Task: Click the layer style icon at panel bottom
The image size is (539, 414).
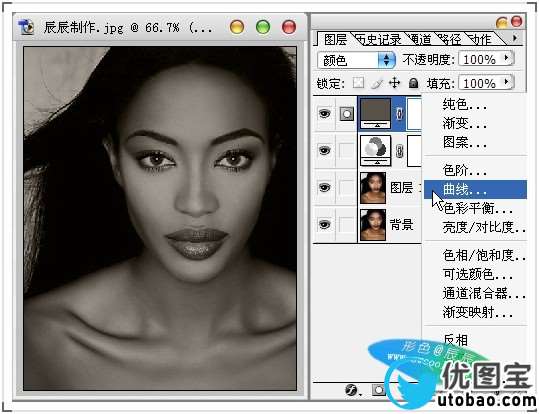Action: [x=352, y=390]
